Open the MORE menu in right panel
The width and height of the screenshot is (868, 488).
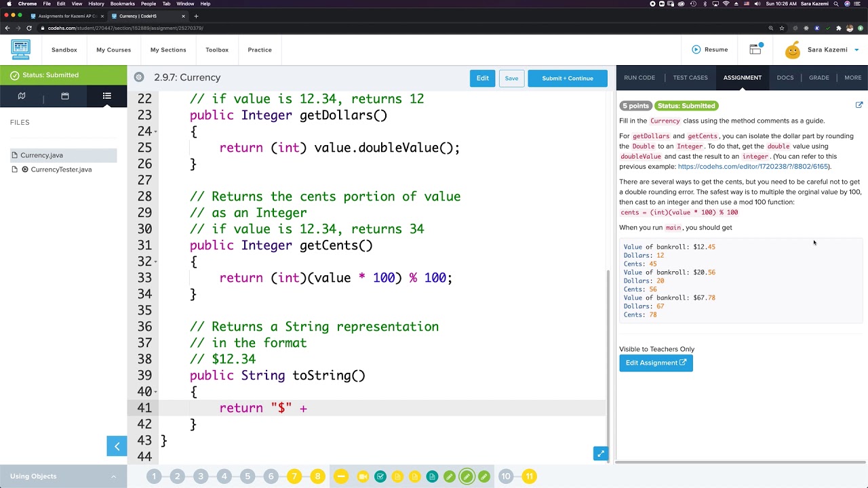[852, 77]
